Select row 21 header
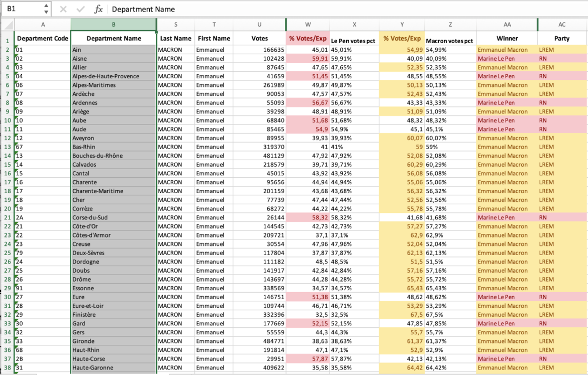588x375 pixels. pos(7,217)
